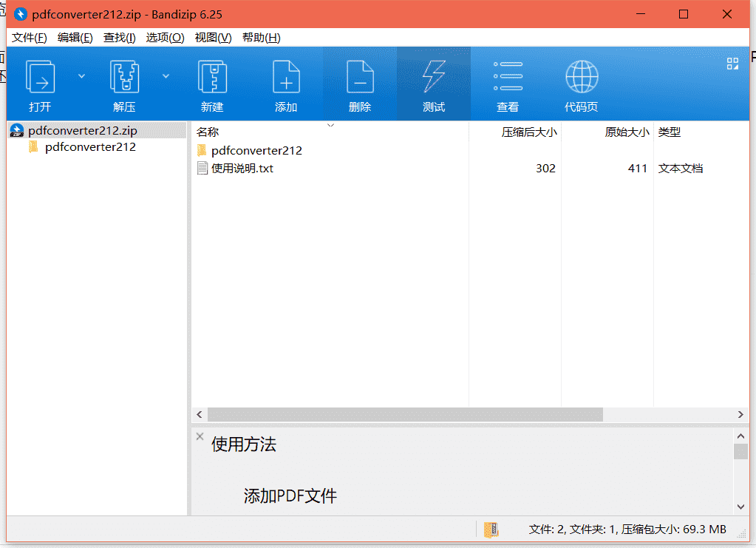Image resolution: width=756 pixels, height=548 pixels.
Task: Open the 文件(F) menu
Action: 29,38
